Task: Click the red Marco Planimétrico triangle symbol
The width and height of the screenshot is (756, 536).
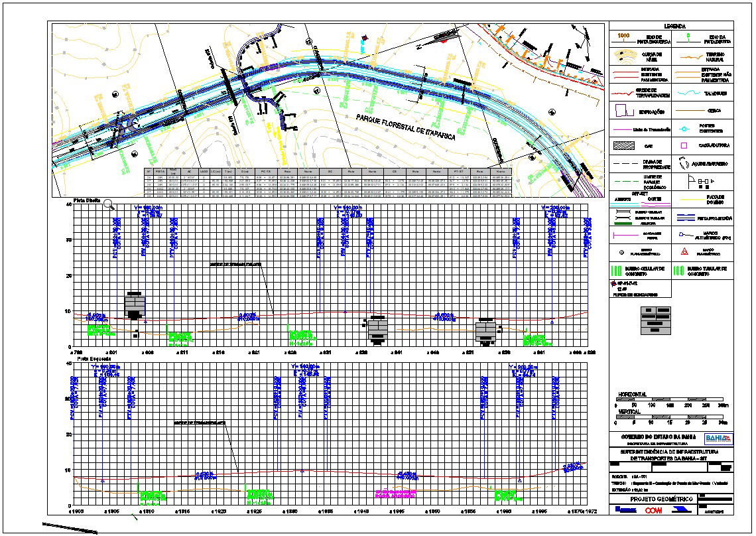Action: 685,251
